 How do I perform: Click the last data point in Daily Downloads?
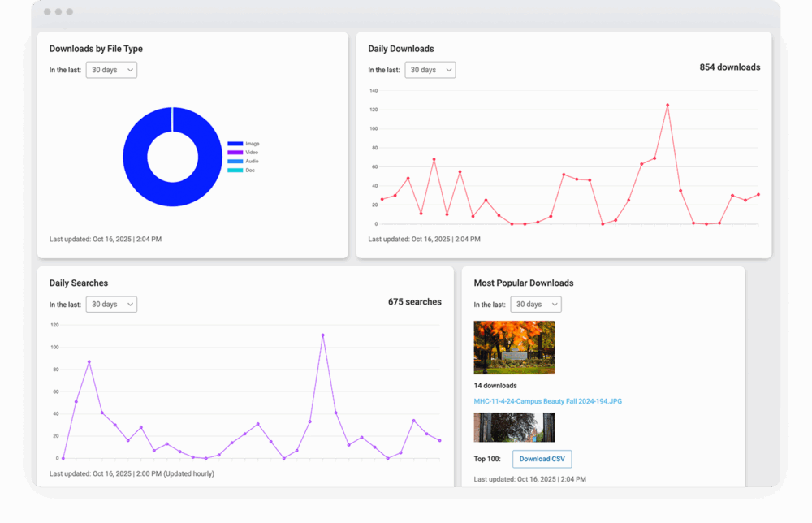pos(758,194)
